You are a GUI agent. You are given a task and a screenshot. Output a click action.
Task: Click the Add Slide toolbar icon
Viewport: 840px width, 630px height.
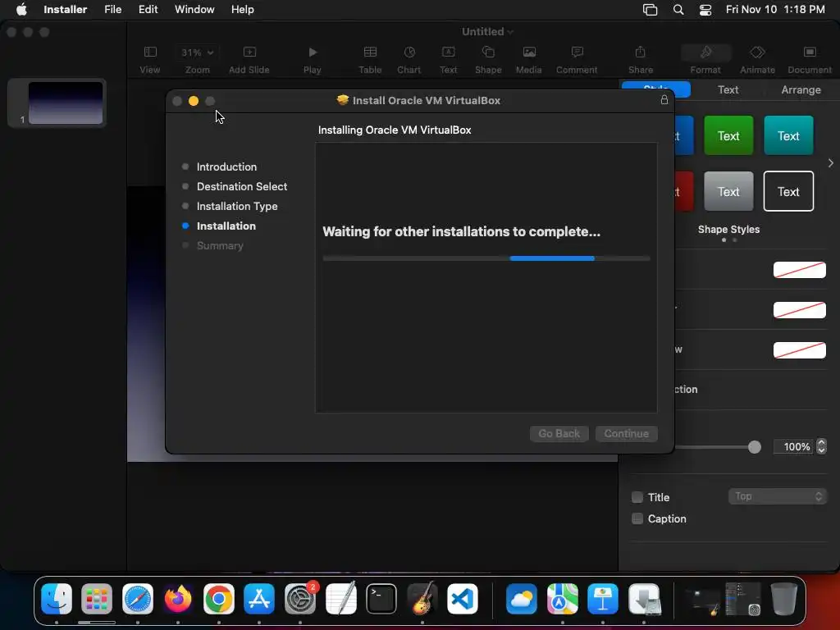click(249, 52)
